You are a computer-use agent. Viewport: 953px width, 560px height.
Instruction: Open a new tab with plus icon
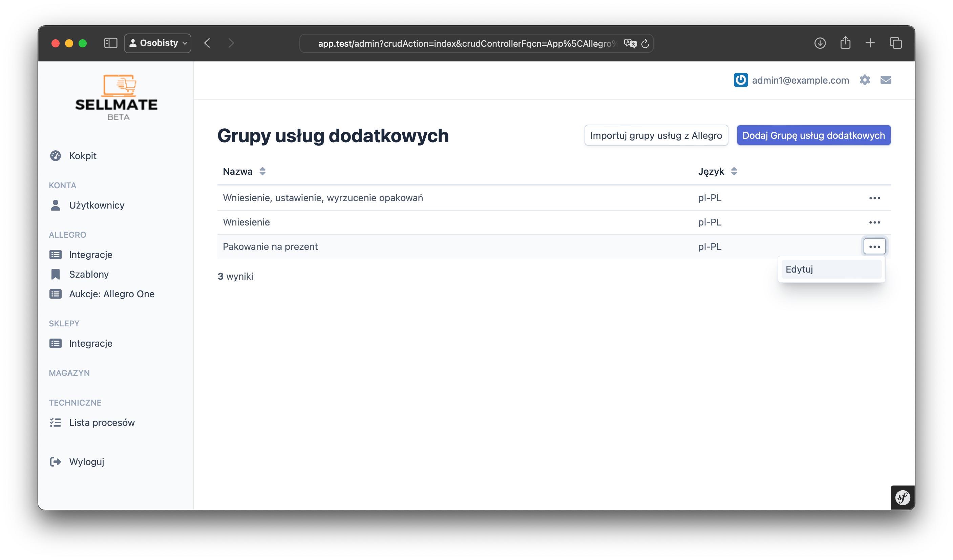(871, 43)
